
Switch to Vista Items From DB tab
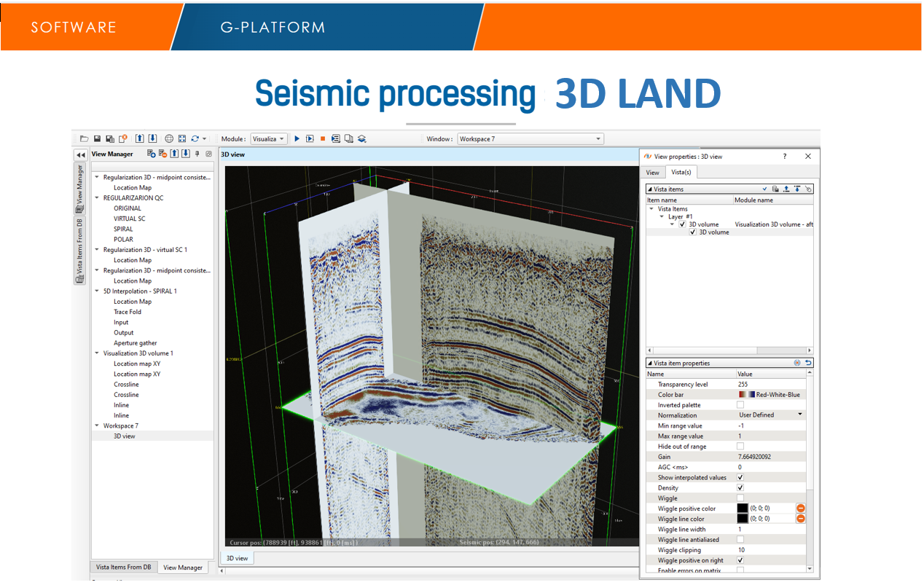click(124, 568)
